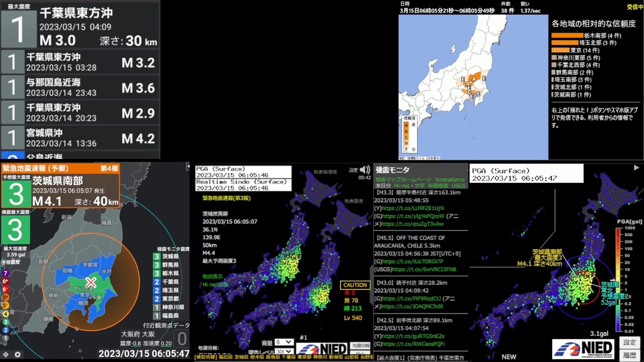The width and height of the screenshot is (644, 362).
Task: Open the Hi-net・文字 tab link
Action: tap(409, 186)
